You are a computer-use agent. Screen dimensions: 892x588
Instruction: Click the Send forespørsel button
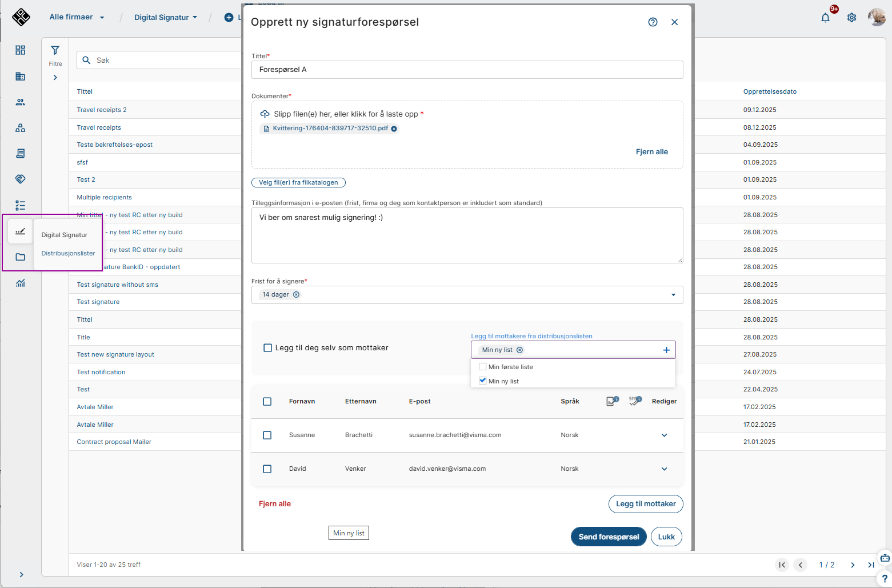click(609, 537)
